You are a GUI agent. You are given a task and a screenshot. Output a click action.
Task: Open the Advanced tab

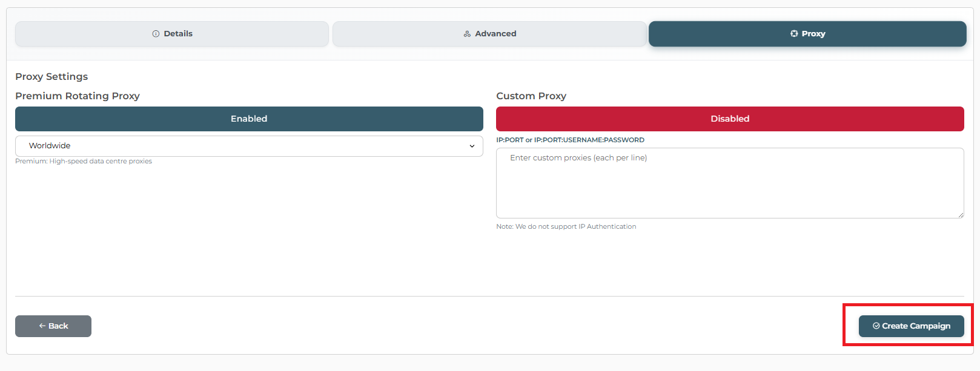coord(489,34)
